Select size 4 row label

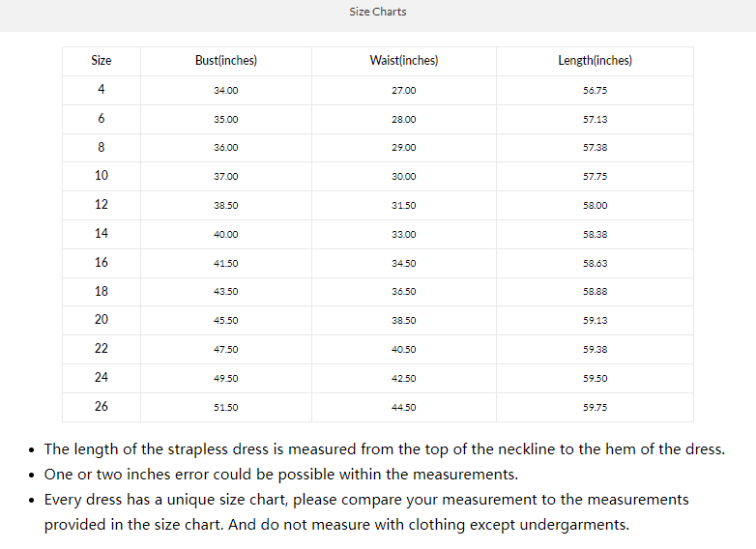click(x=102, y=90)
